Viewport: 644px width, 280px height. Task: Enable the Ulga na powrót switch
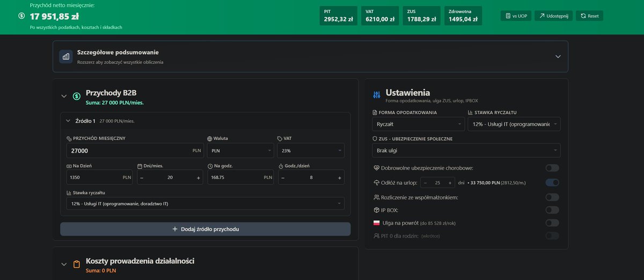[552, 223]
